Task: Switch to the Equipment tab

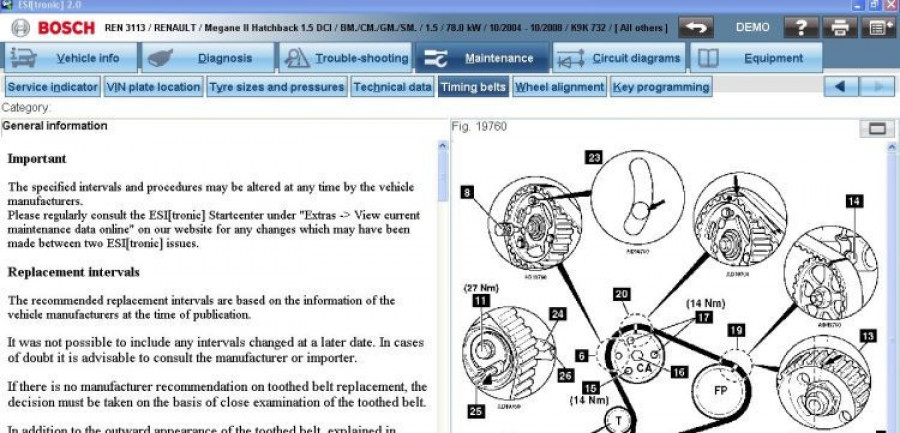Action: tap(756, 58)
